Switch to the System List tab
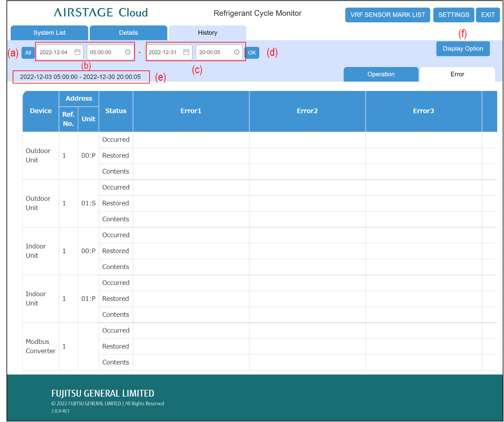 (49, 33)
